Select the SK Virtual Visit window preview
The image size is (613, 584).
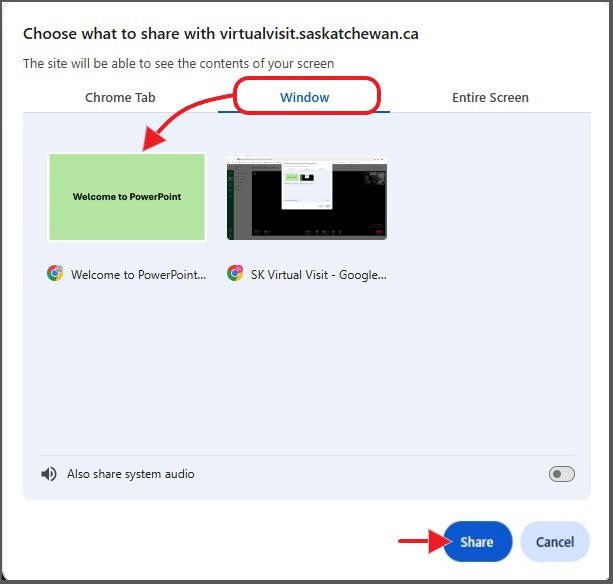tap(307, 197)
